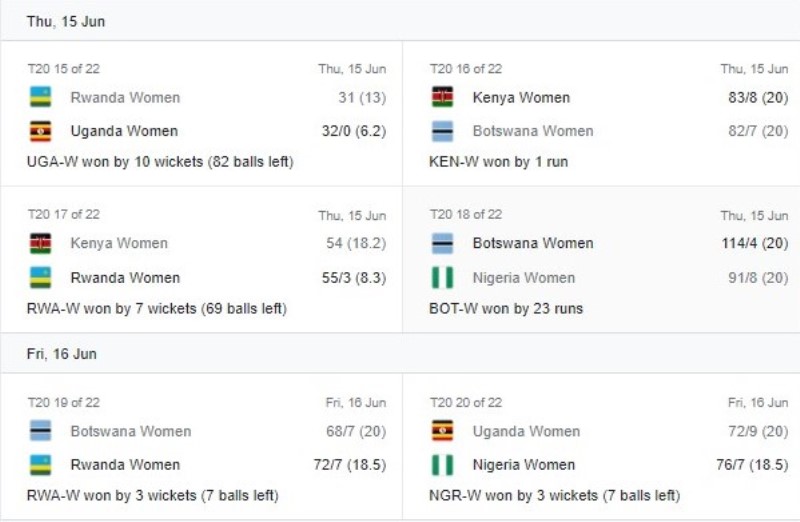
Task: Click Kenya flag in match 16
Action: [x=442, y=97]
